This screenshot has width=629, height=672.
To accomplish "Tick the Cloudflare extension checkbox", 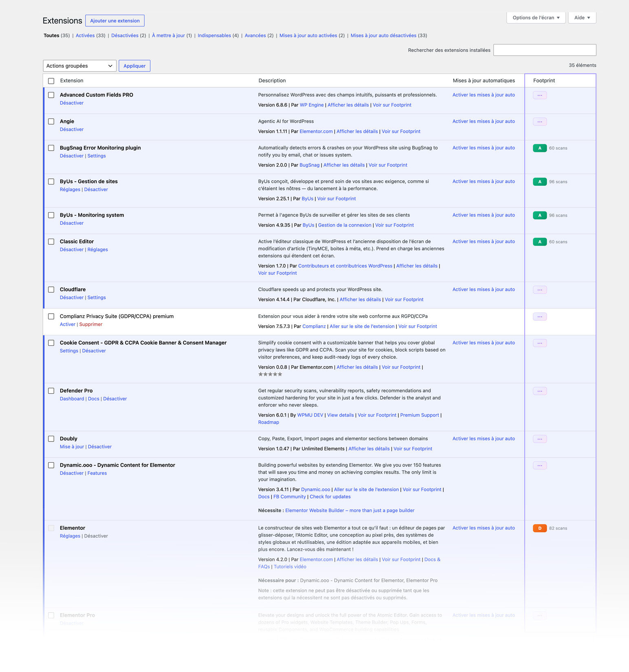I will coord(51,290).
